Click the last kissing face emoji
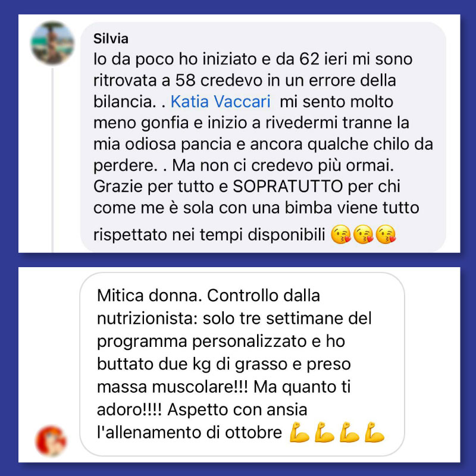The height and width of the screenshot is (476, 476). click(386, 234)
